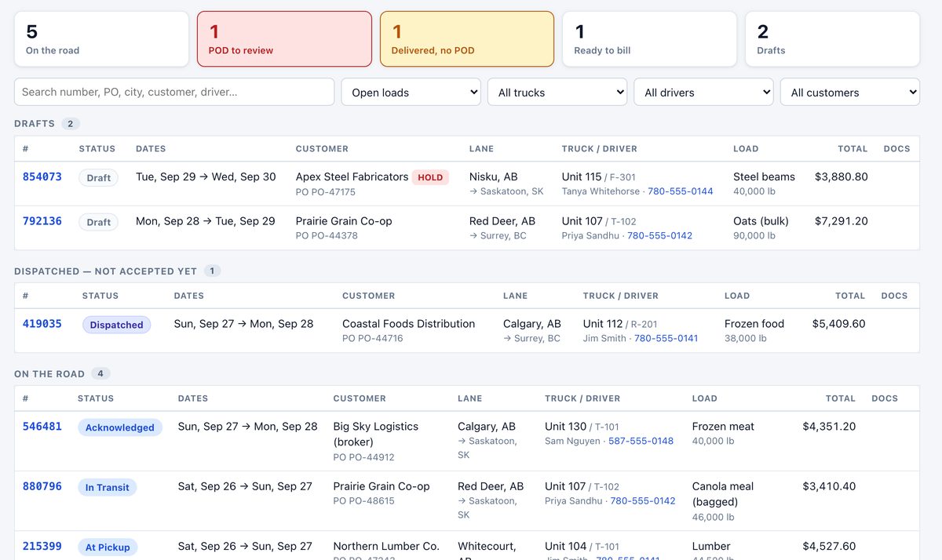The image size is (942, 560).
Task: Call Tanya Whitehorse at 780-555-0144
Action: (x=681, y=191)
